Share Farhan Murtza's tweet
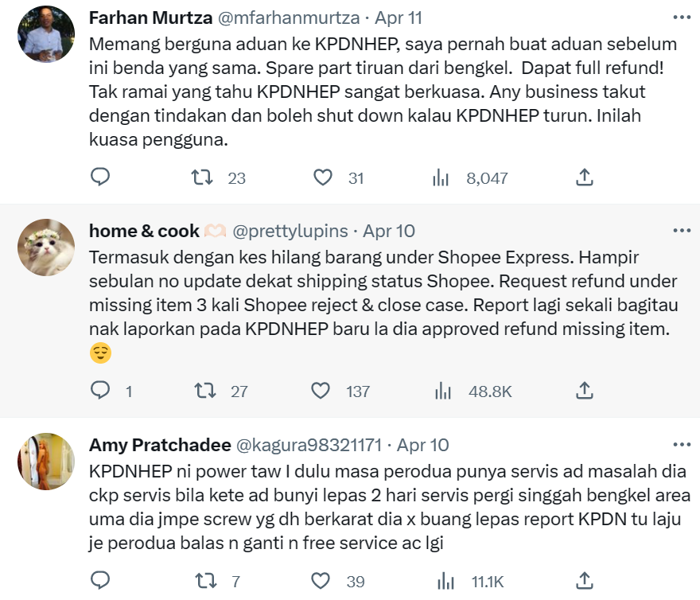The image size is (700, 600). [584, 177]
